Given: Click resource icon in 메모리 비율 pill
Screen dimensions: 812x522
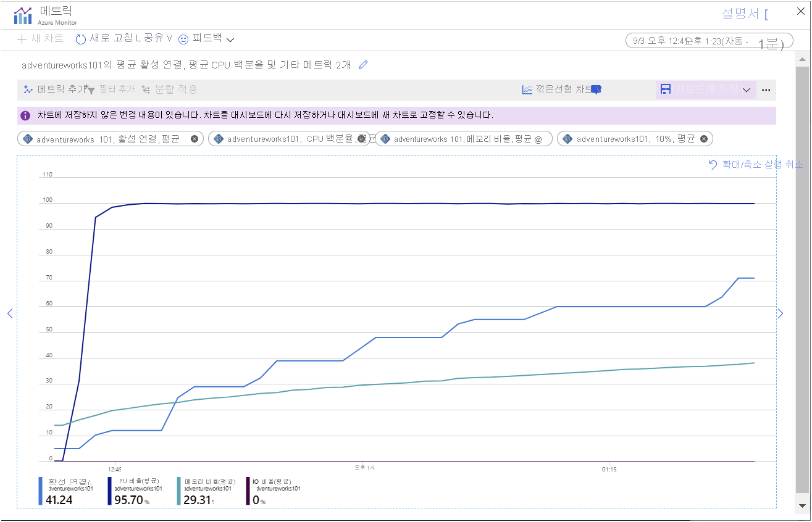Looking at the screenshot, I should 385,139.
